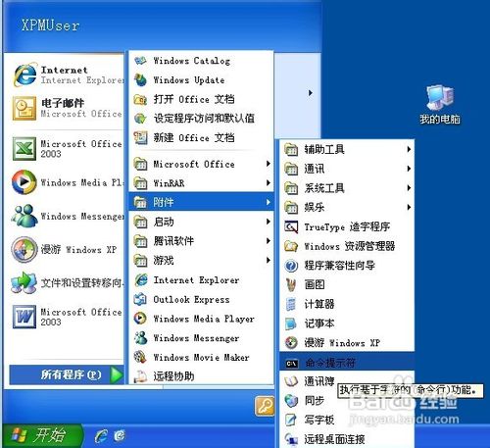Launch 画图 paint icon
This screenshot has width=490, height=448.
coord(291,284)
